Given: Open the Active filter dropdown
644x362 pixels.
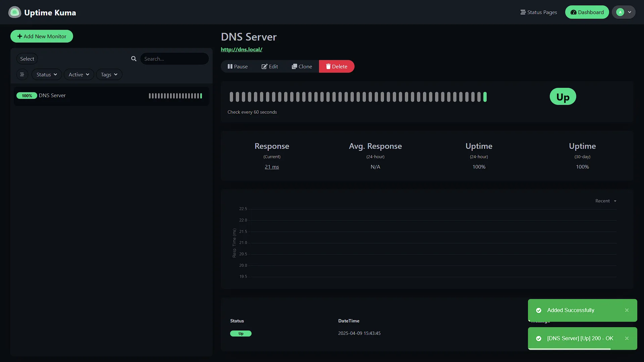Looking at the screenshot, I should point(79,74).
